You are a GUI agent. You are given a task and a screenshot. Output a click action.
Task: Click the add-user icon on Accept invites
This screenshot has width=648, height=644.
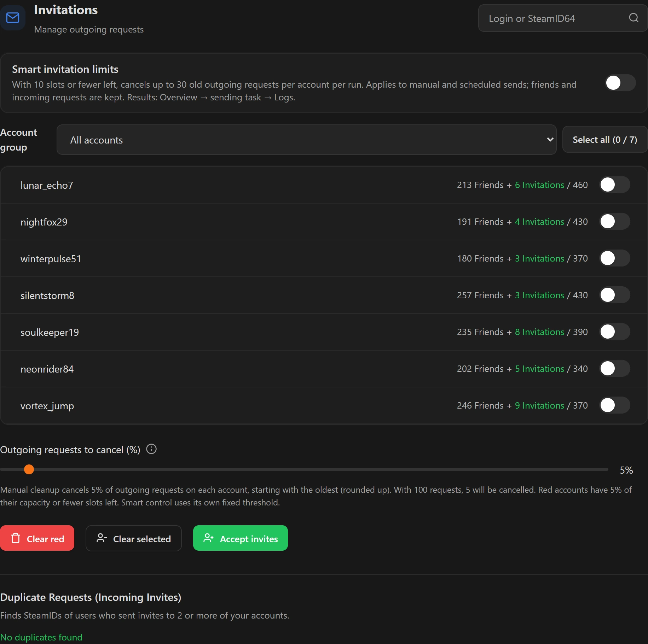208,538
